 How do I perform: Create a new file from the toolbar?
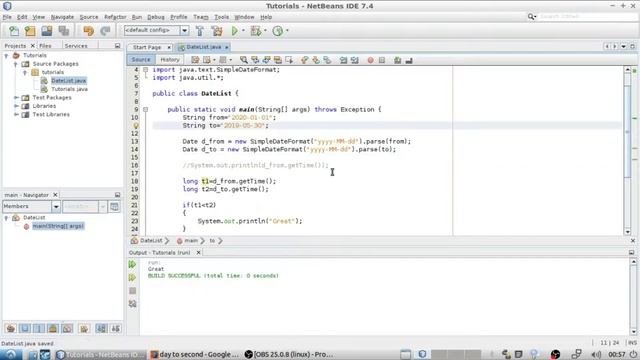(x=14, y=31)
